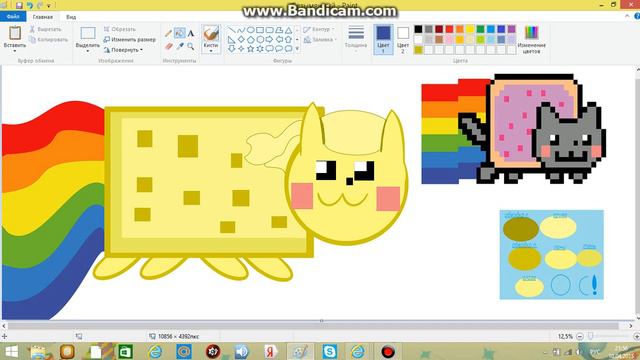The width and height of the screenshot is (640, 360).
Task: Activate Цвет 2 background color box
Action: [403, 40]
